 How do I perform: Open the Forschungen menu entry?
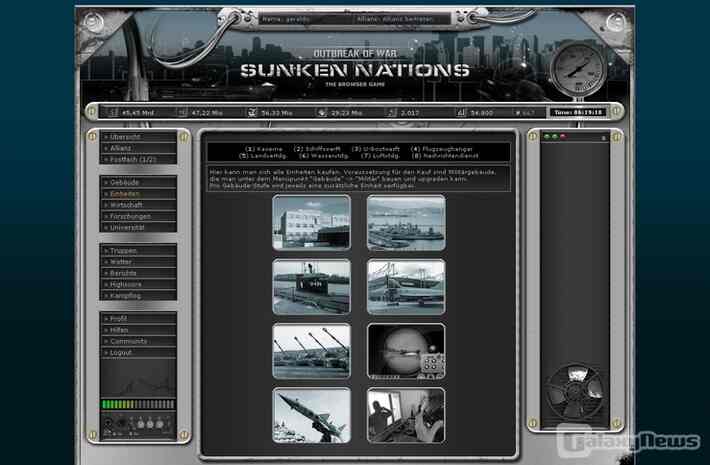click(x=138, y=216)
